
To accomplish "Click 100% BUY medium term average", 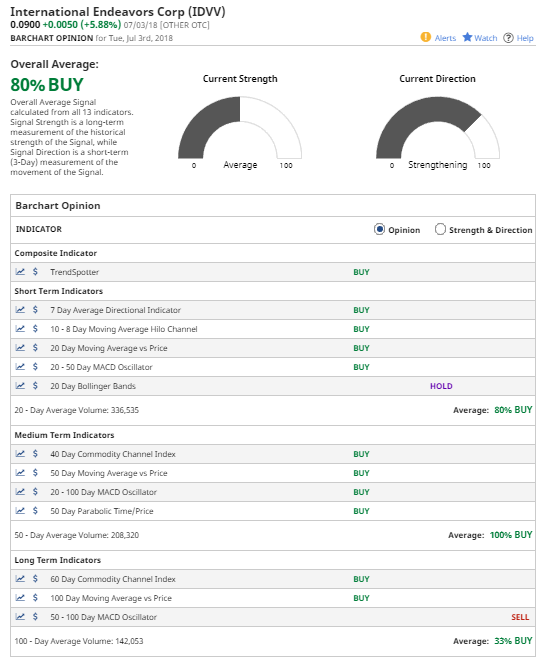I will tap(511, 535).
